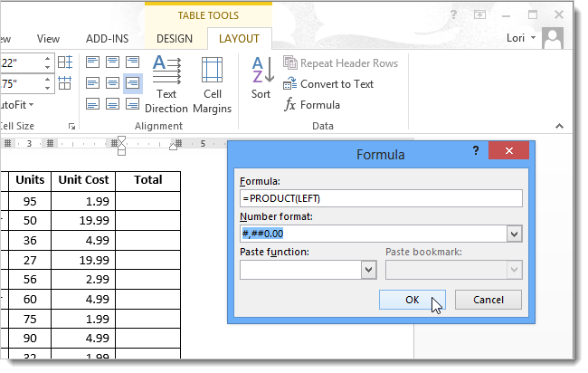The height and width of the screenshot is (373, 588).
Task: Click the Paste function combo box
Action: coord(308,270)
